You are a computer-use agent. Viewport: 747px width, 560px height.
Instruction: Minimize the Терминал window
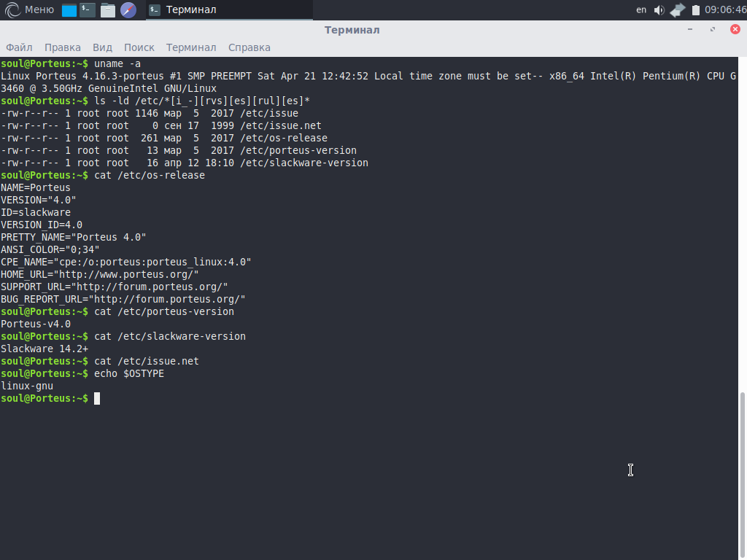690,29
